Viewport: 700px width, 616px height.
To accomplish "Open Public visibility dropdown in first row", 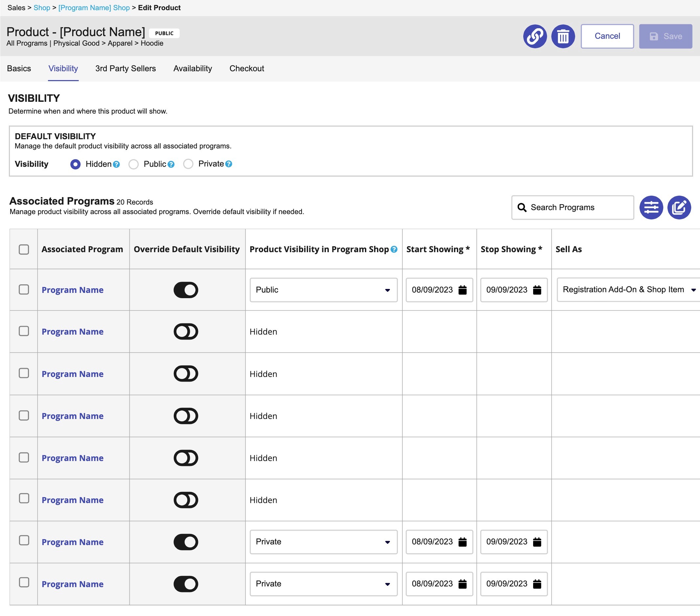I will coord(323,290).
